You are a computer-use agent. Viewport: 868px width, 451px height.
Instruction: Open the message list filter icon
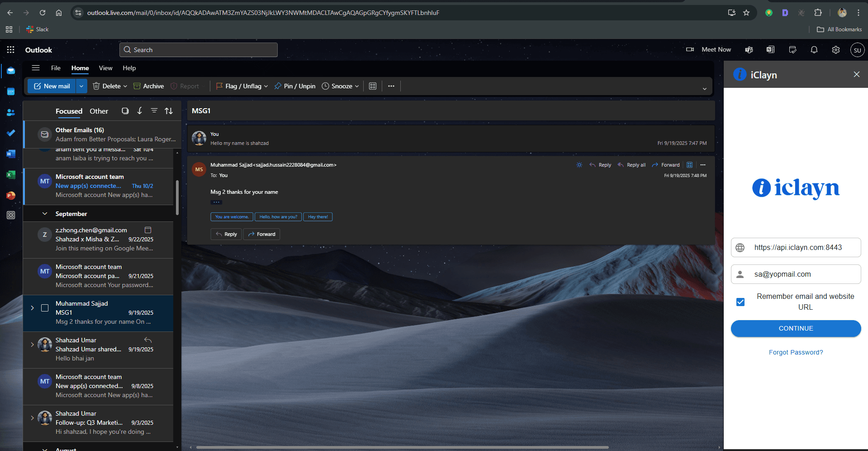tap(154, 111)
